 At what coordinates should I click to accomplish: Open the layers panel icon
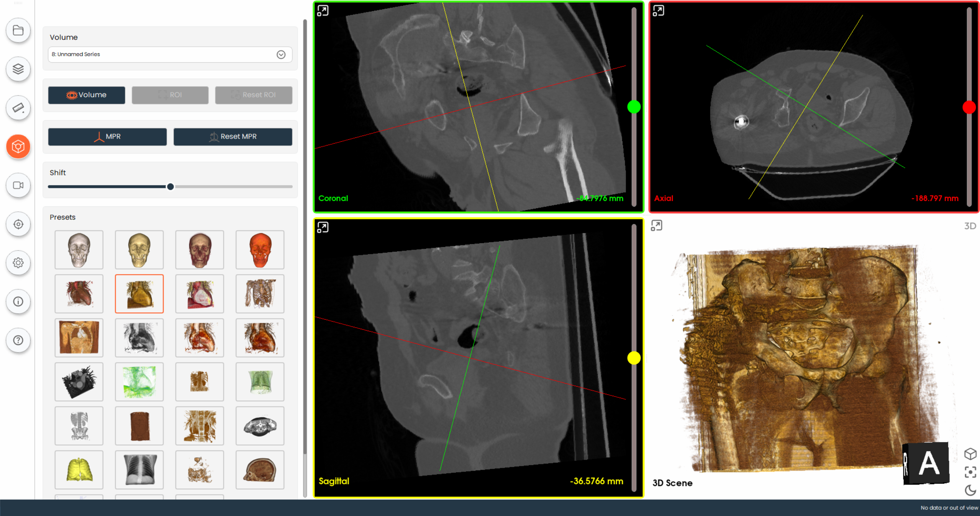pos(18,69)
